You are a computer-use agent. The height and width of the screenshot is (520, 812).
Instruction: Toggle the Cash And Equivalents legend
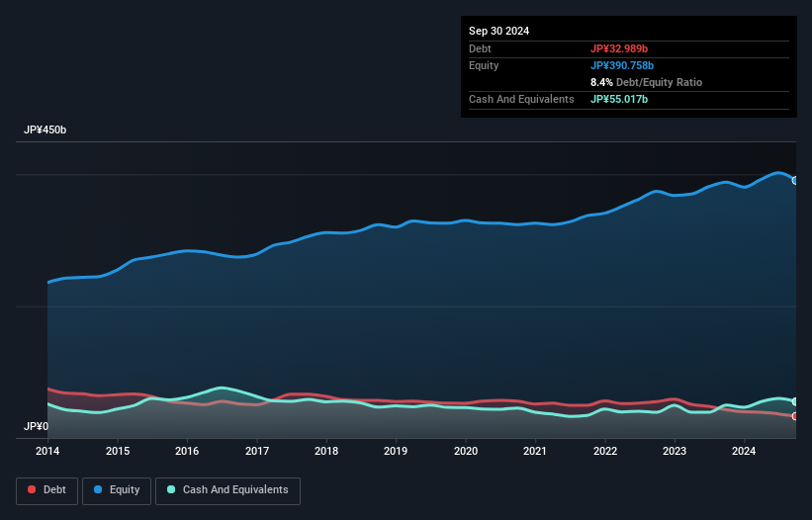(227, 490)
